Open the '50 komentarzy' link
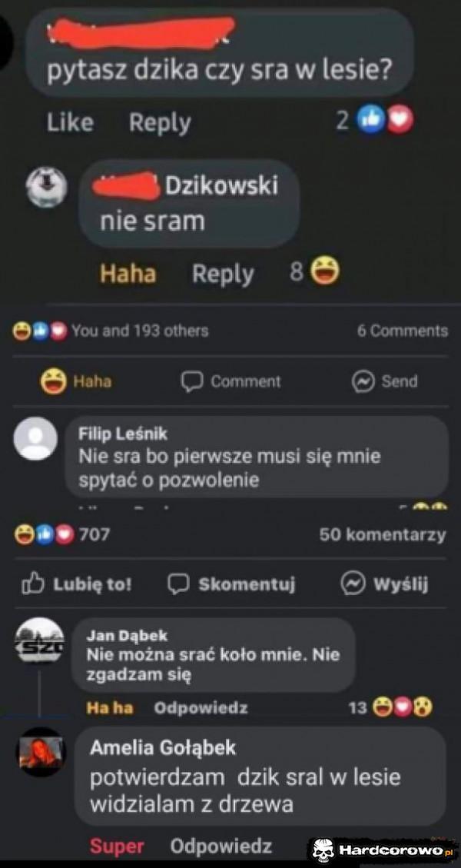This screenshot has height=868, width=461. tap(383, 535)
